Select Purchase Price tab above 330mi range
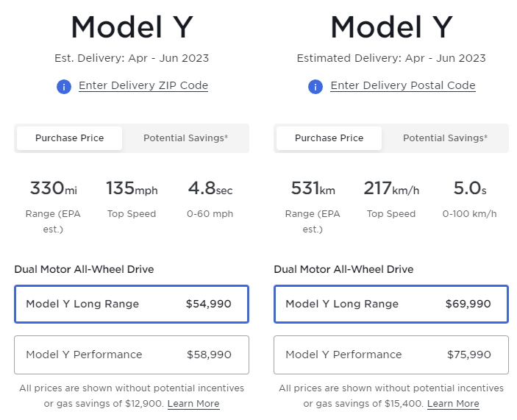Screen dimensions: 517x420 coord(70,138)
